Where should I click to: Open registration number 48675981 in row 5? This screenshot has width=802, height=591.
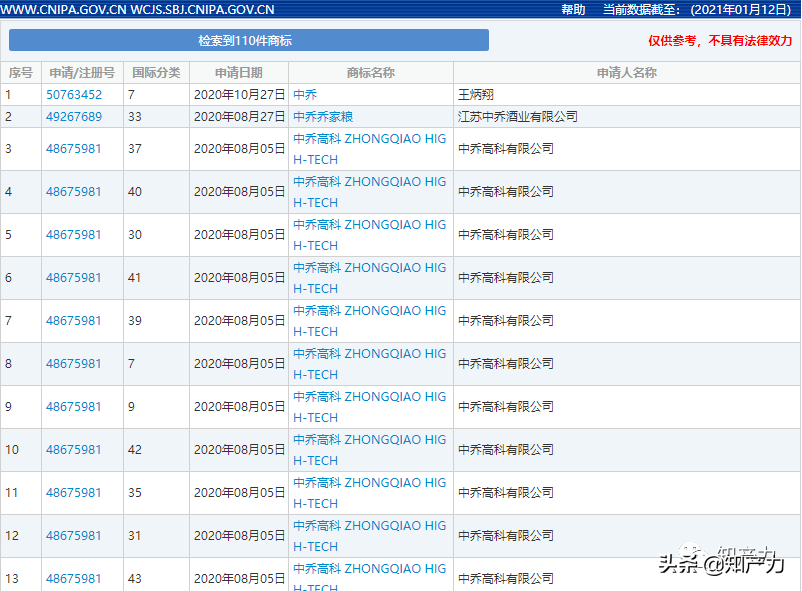click(x=74, y=235)
